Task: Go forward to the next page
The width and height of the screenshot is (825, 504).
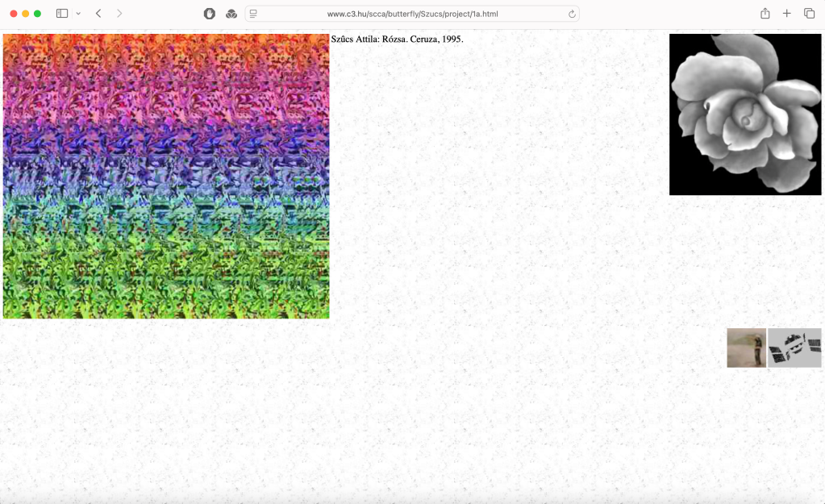Action: tap(119, 14)
